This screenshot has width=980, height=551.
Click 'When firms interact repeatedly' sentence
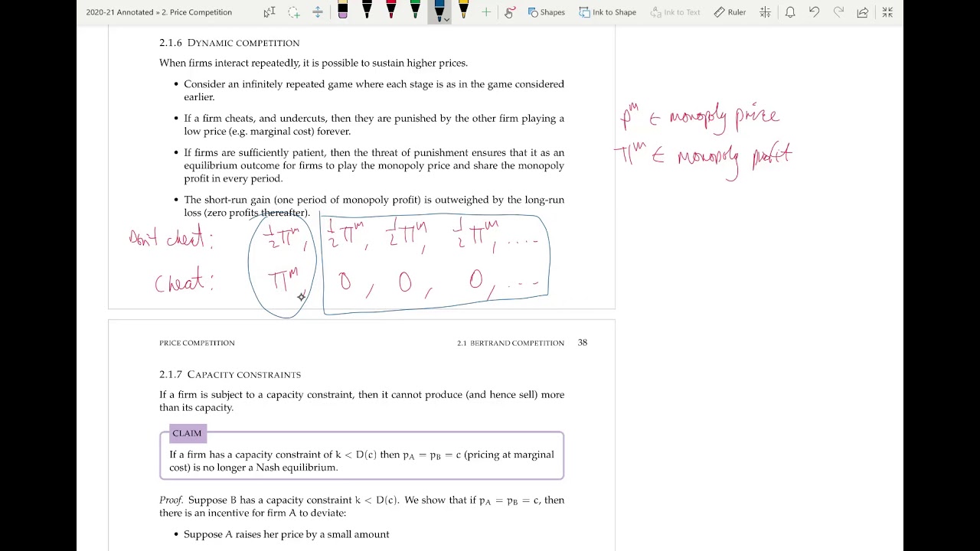click(313, 63)
